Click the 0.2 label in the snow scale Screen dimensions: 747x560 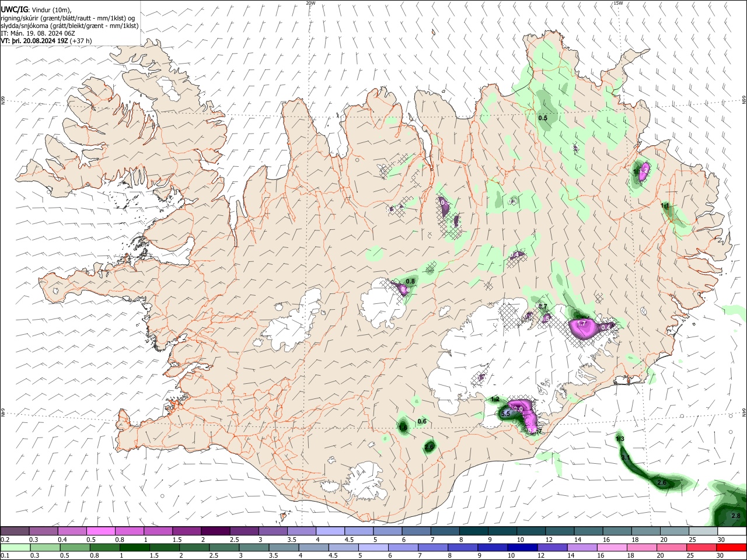point(5,540)
